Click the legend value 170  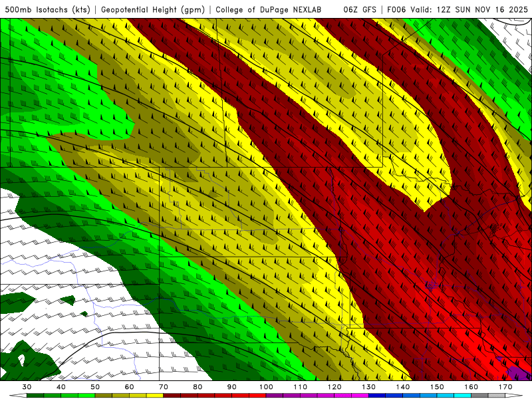coord(505,387)
